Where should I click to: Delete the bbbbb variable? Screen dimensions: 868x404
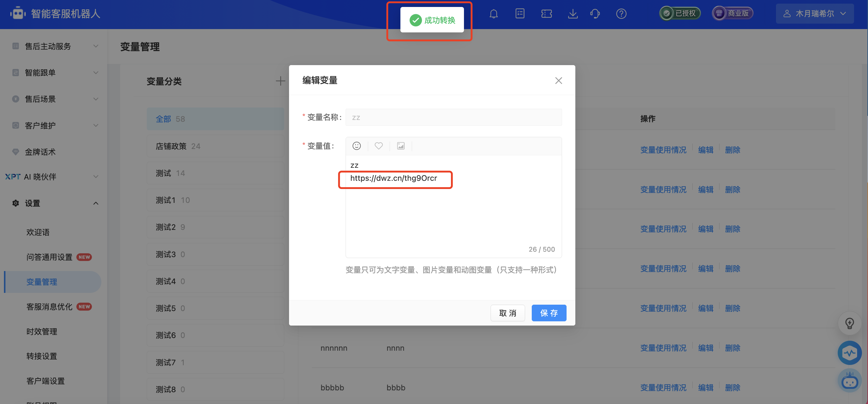[732, 387]
